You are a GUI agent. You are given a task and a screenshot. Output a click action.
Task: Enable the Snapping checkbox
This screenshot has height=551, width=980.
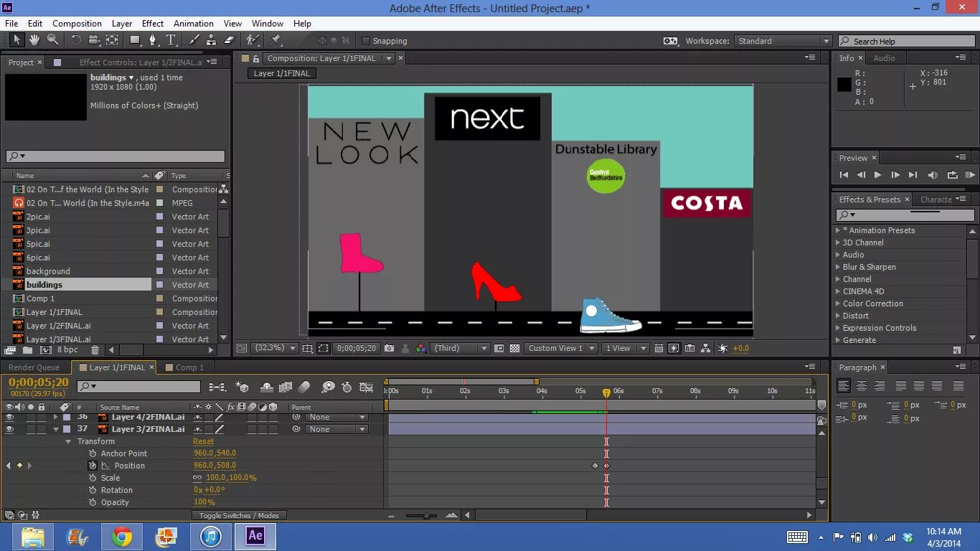coord(365,41)
